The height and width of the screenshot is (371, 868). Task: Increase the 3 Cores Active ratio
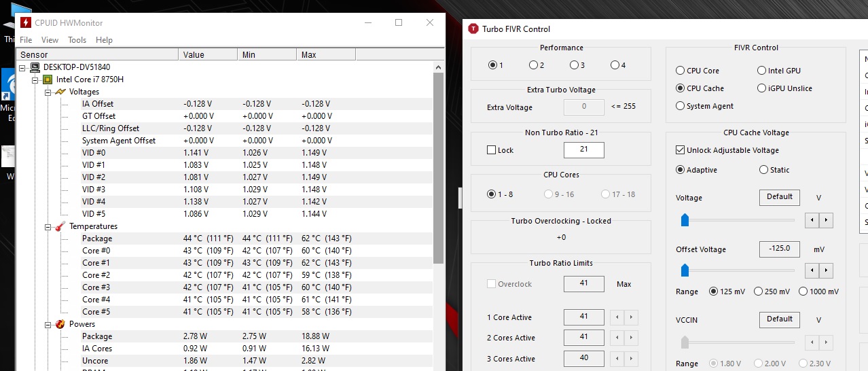pyautogui.click(x=631, y=359)
